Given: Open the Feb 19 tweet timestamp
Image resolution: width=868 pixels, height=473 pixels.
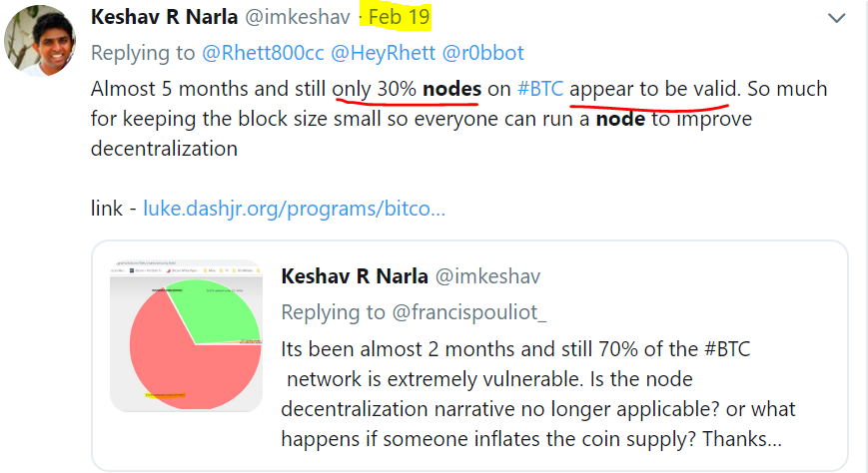Looking at the screenshot, I should click(400, 17).
